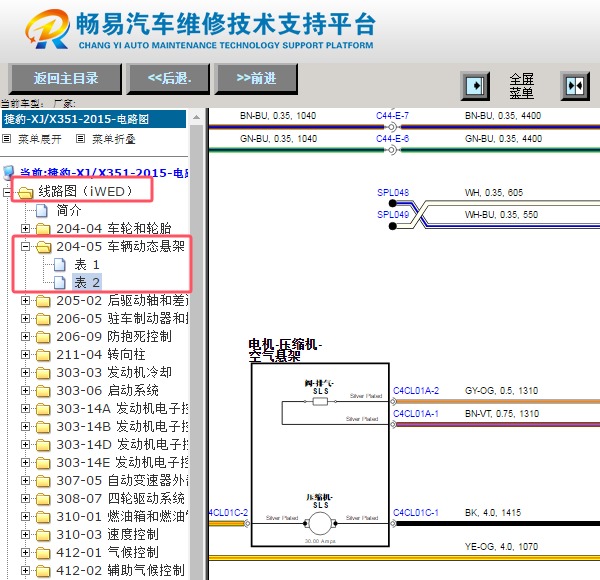
Task: Select 308-07 四轮驱动系统 entry
Action: point(121,498)
